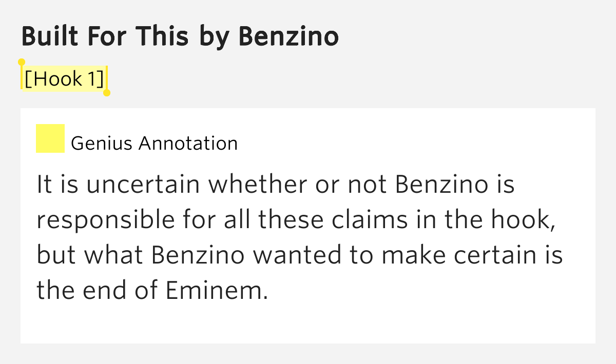The image size is (616, 364).
Task: Click the top yellow selection handle dot
Action: point(22,62)
